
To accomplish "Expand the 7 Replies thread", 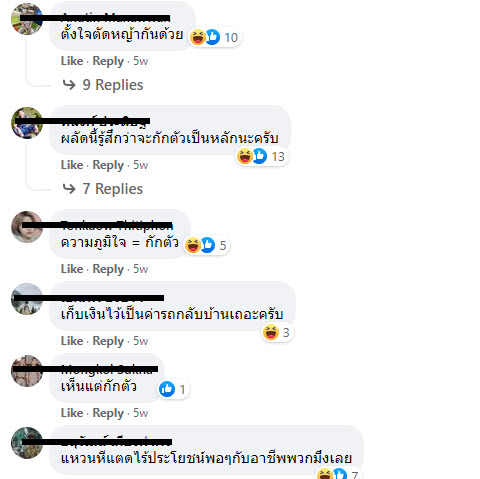I will point(113,189).
